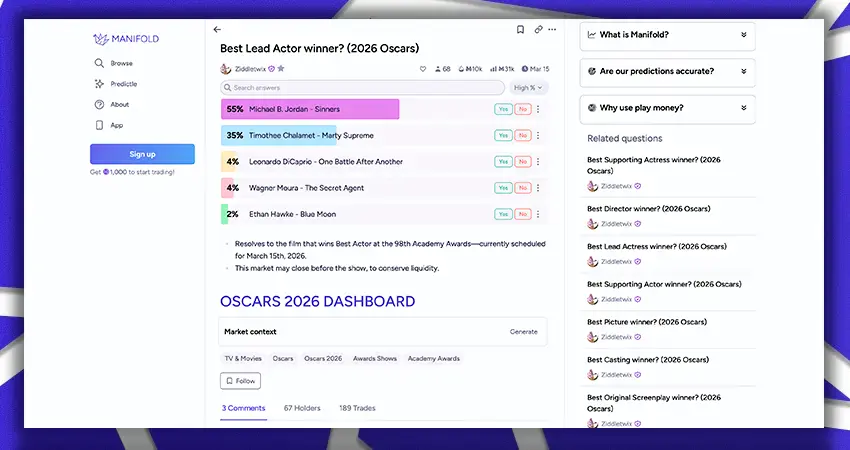Open more options for Michael B. Jordan answer
Screen dimensions: 850x450
(538, 109)
